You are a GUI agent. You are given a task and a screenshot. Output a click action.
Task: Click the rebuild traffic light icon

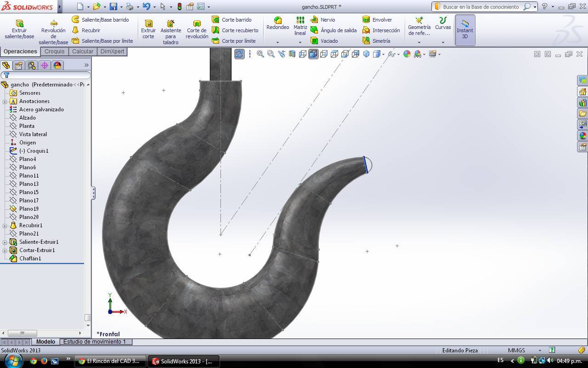(x=179, y=6)
